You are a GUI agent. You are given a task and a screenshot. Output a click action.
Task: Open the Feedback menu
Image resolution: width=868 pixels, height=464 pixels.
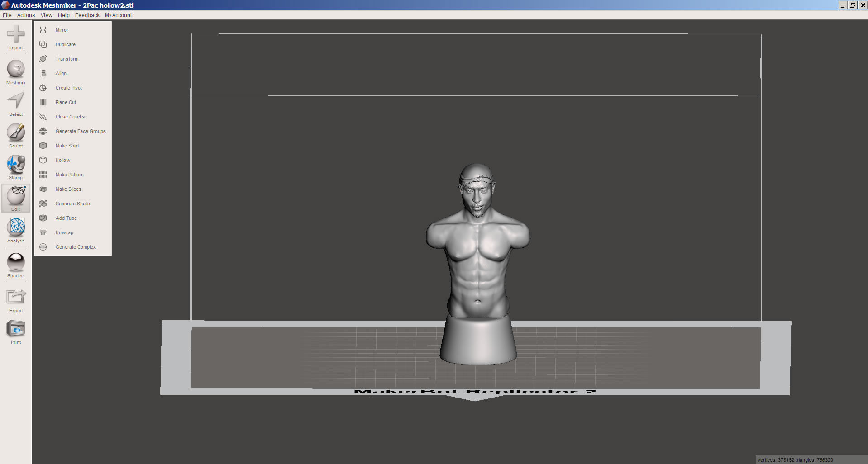tap(87, 15)
